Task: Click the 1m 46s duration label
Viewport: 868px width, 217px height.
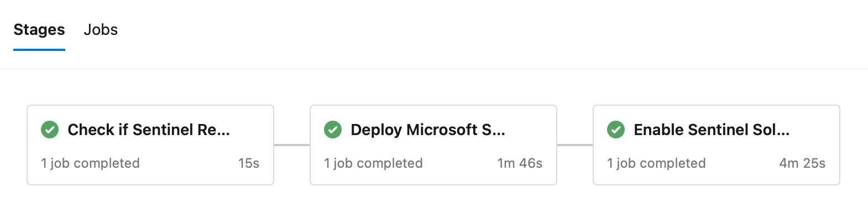Action: (x=520, y=163)
